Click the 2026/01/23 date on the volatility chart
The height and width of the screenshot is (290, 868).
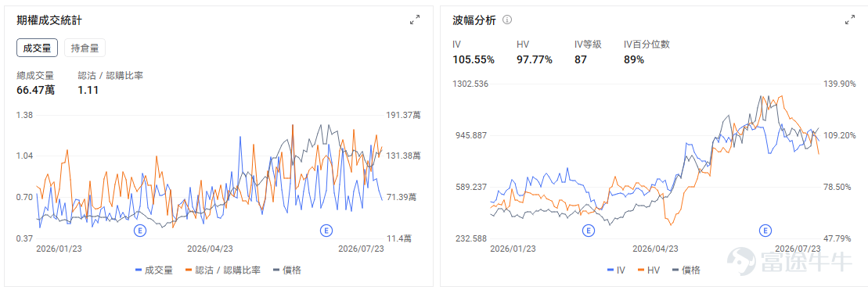(513, 249)
